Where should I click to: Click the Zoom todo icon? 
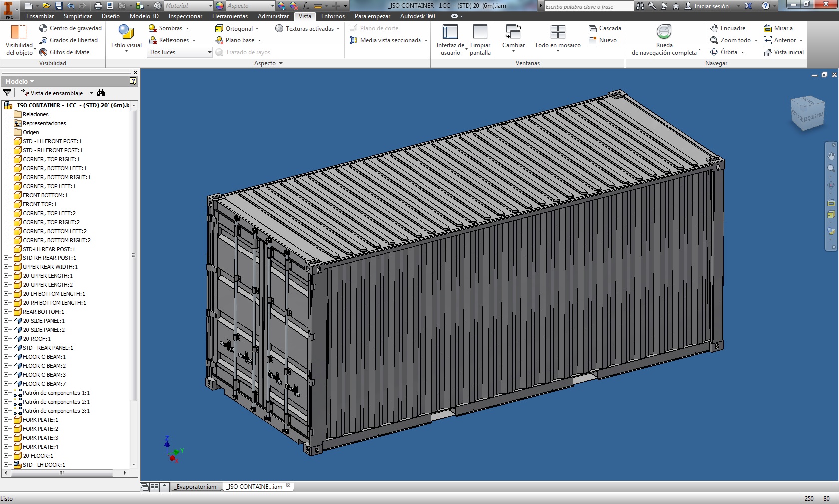click(x=714, y=40)
